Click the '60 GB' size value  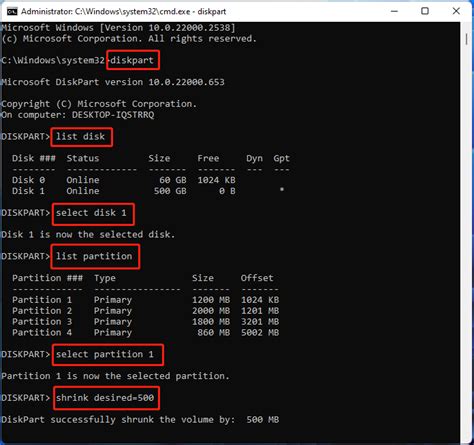[173, 180]
